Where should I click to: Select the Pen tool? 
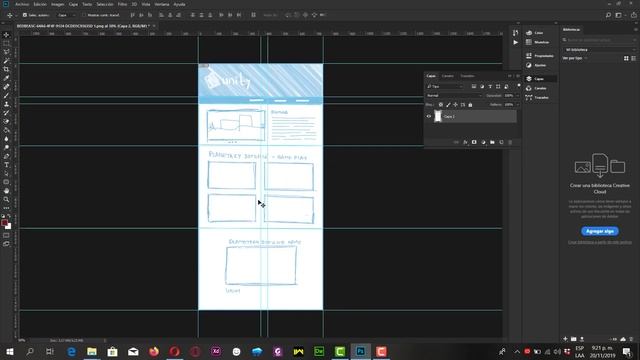click(6, 156)
